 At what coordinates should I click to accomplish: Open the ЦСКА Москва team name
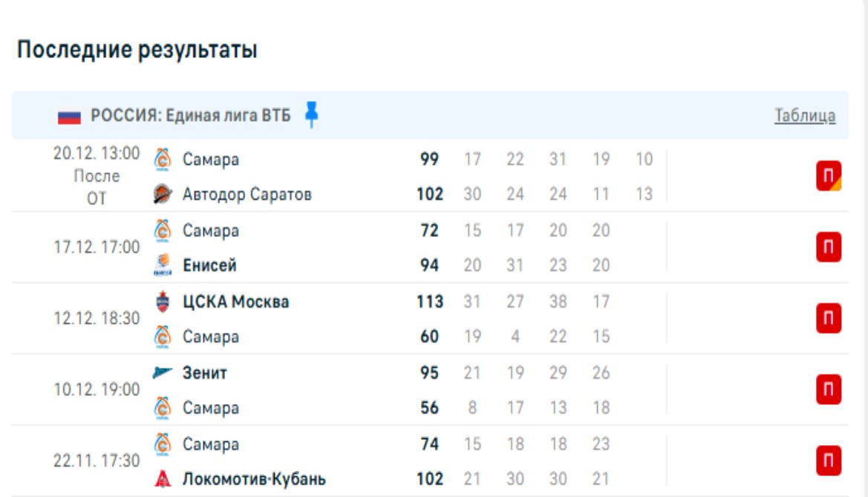(236, 302)
